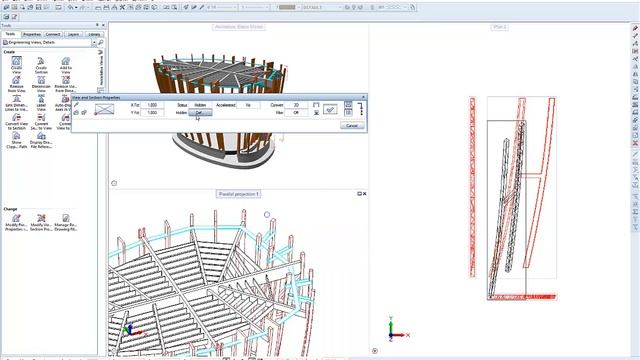Click the upper frame icon beside checkmark button
Viewport: 640px width, 360px height.
[316, 105]
